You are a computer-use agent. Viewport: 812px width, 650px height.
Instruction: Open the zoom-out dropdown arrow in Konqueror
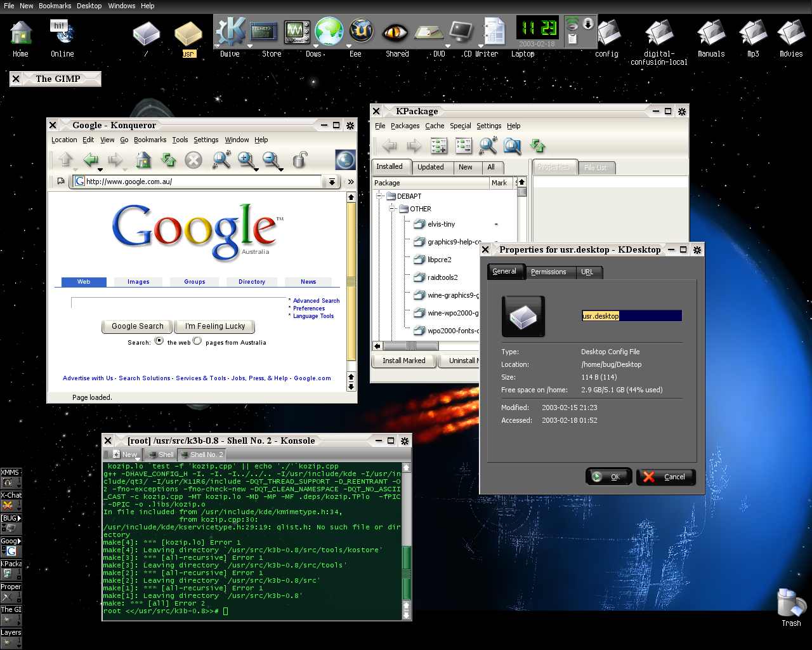coord(280,169)
